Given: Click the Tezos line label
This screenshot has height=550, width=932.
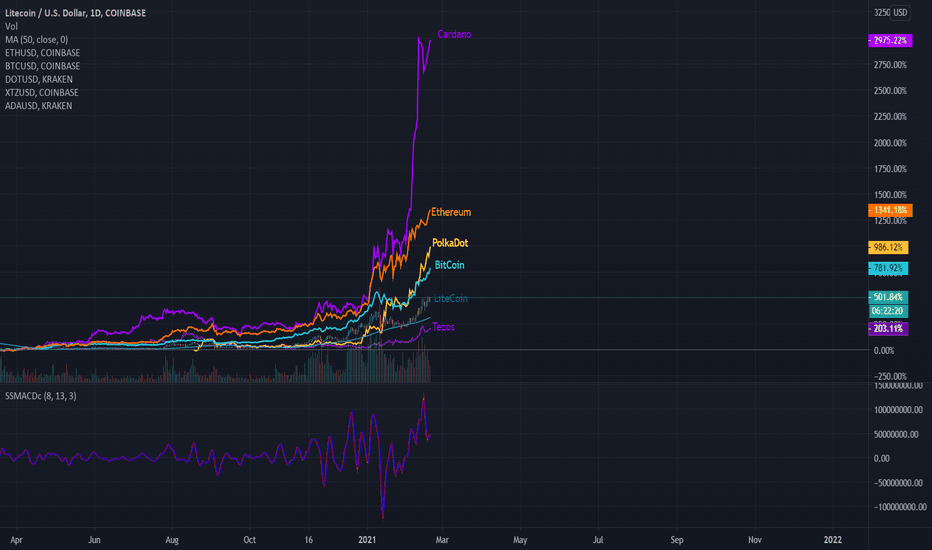Looking at the screenshot, I should pos(443,327).
